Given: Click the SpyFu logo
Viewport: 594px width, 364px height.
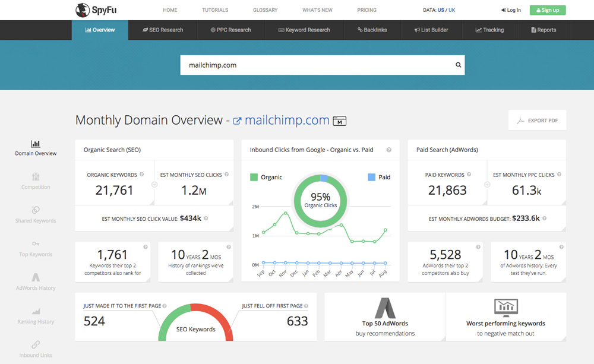Looking at the screenshot, I should tap(96, 10).
